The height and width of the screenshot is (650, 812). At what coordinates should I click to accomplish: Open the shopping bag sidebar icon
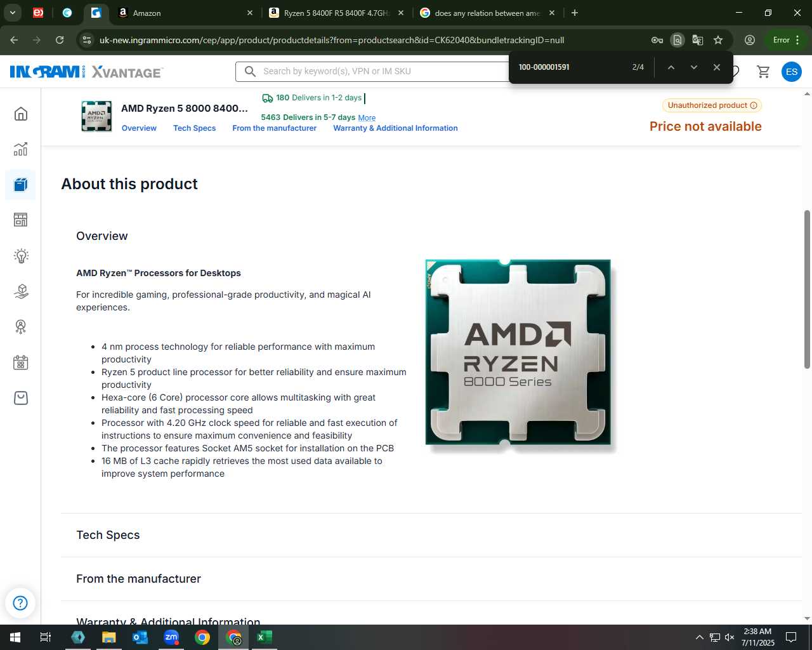click(x=21, y=398)
